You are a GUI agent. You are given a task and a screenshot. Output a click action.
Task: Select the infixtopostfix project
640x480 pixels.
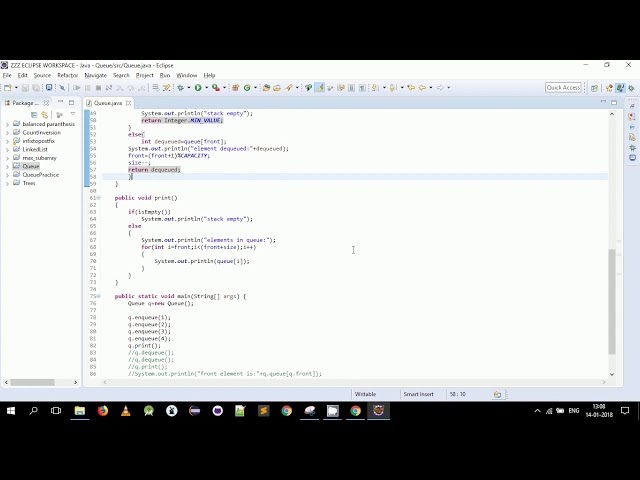click(38, 141)
